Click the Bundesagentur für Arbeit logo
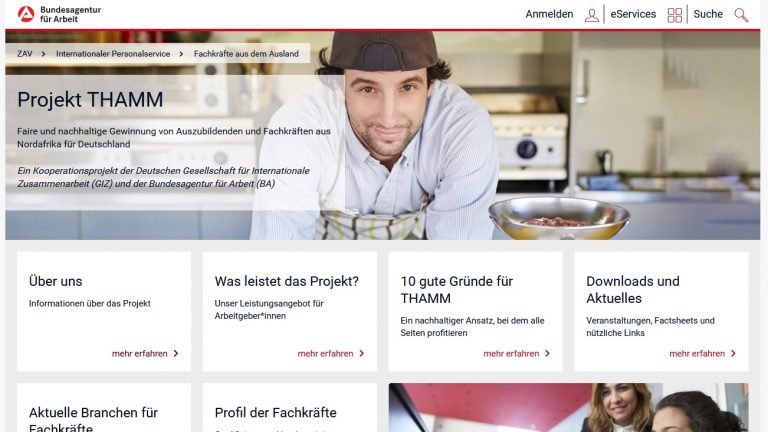 click(59, 14)
